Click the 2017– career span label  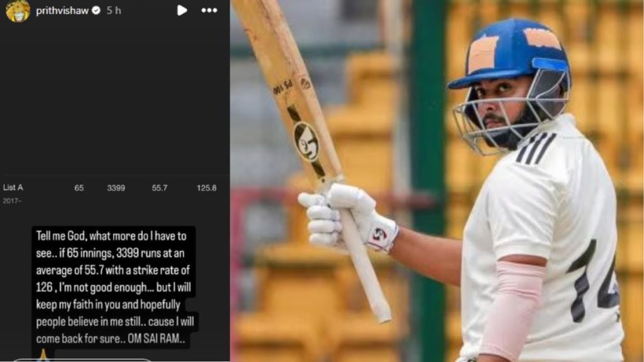click(x=13, y=200)
